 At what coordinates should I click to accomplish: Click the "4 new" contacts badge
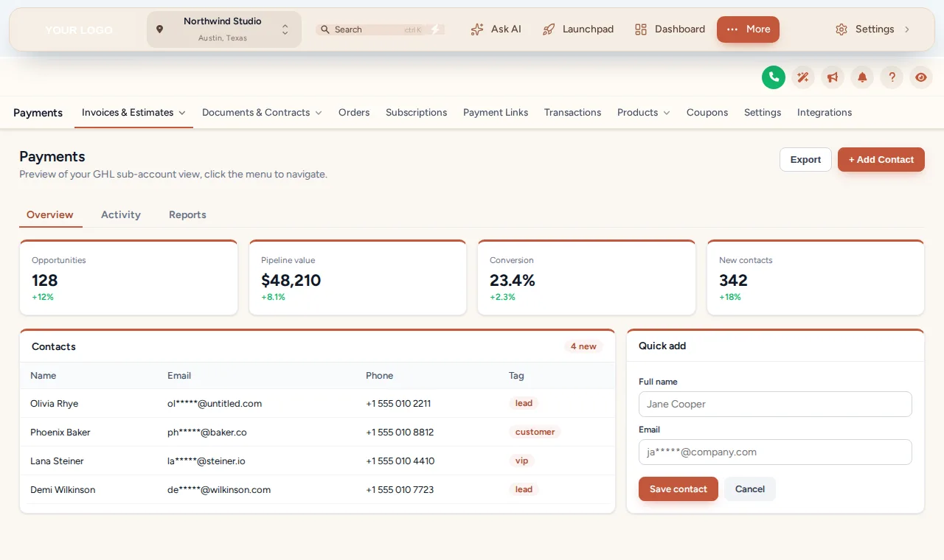click(583, 346)
